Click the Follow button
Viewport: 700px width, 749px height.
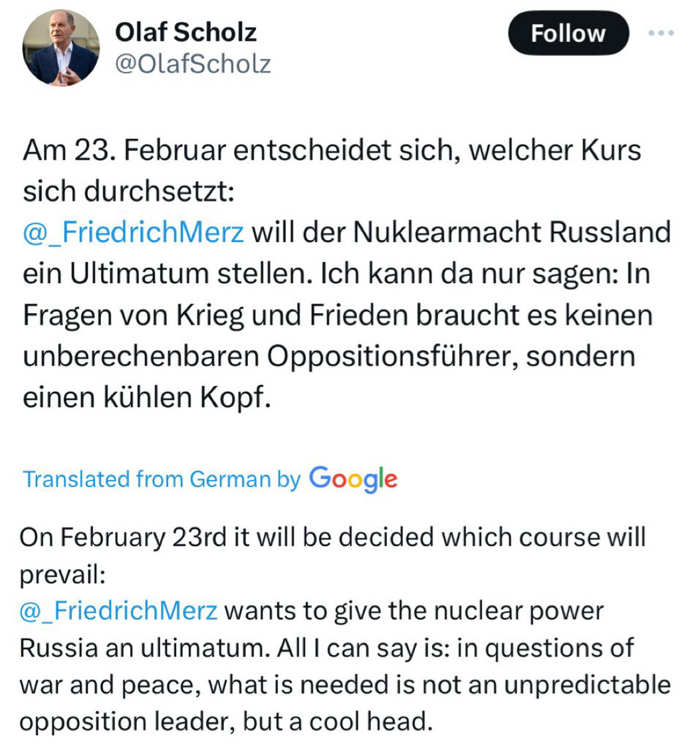(x=568, y=33)
